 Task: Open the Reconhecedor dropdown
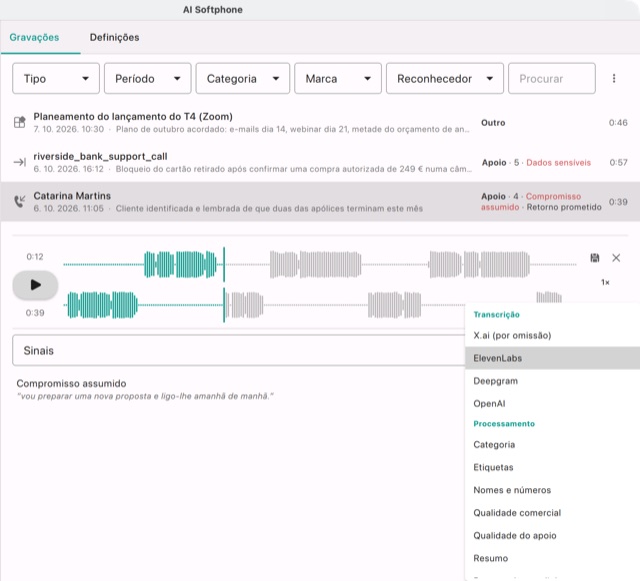pos(445,78)
